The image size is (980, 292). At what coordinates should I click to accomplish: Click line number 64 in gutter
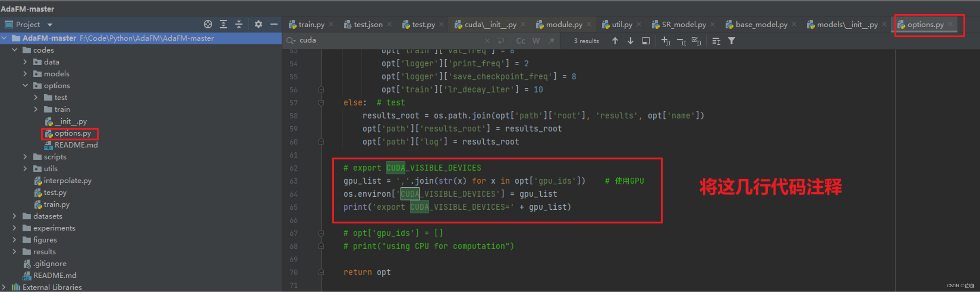click(294, 194)
